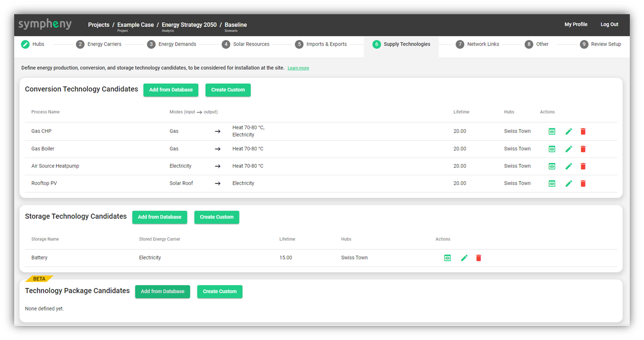Delete the Rooftop PV technology
Screen dimensions: 644x340
pos(583,183)
